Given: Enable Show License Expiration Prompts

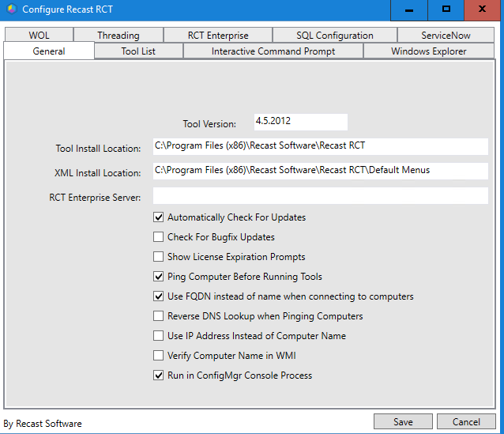Looking at the screenshot, I should [158, 257].
